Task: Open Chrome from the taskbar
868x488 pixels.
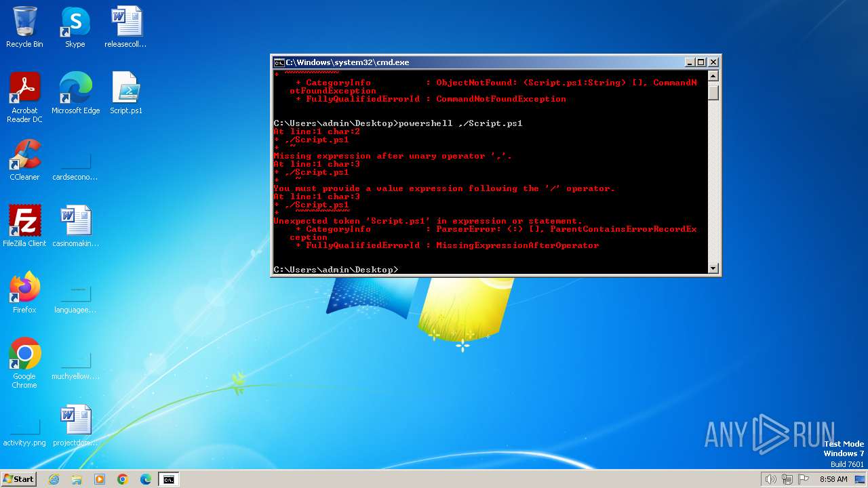Action: (123, 479)
